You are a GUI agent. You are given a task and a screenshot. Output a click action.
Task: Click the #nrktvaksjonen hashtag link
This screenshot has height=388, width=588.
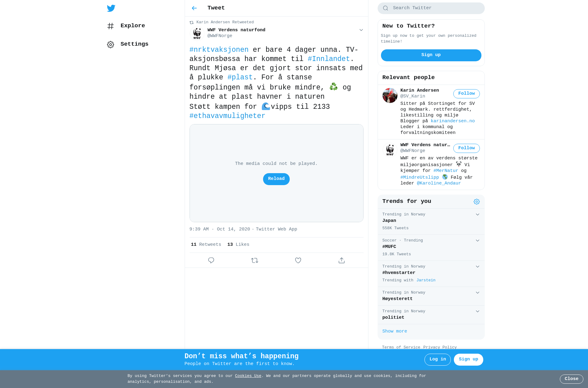[x=219, y=50]
